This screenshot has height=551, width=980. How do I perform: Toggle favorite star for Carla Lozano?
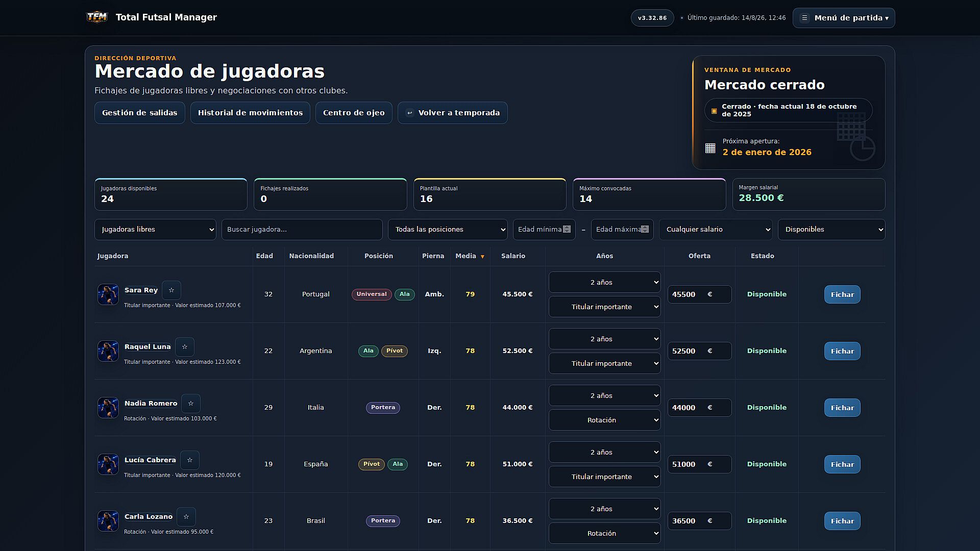[x=186, y=517]
